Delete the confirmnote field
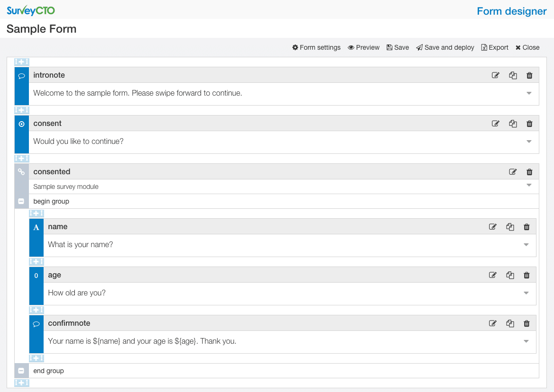554x392 pixels. pyautogui.click(x=527, y=323)
